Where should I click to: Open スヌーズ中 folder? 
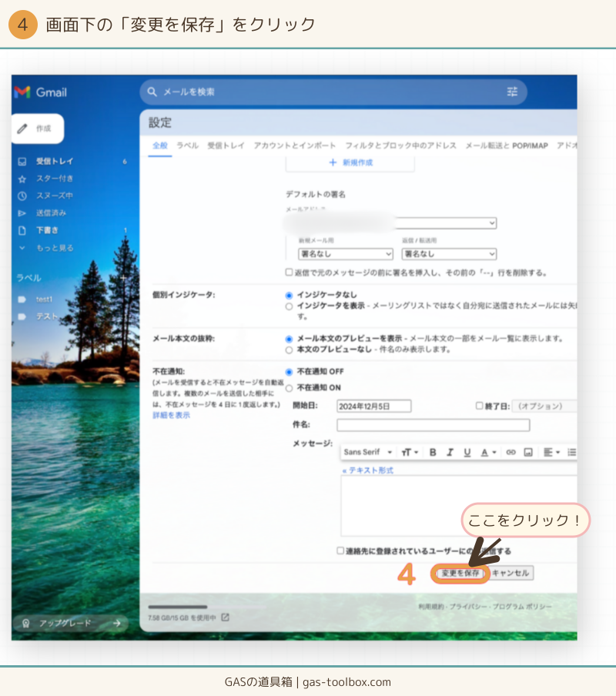54,196
